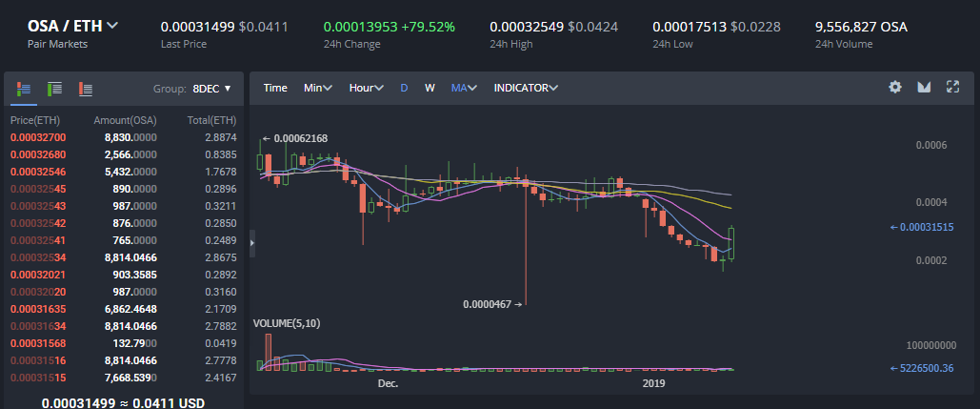The height and width of the screenshot is (409, 980).
Task: Select the Time chart mode
Action: pyautogui.click(x=275, y=88)
